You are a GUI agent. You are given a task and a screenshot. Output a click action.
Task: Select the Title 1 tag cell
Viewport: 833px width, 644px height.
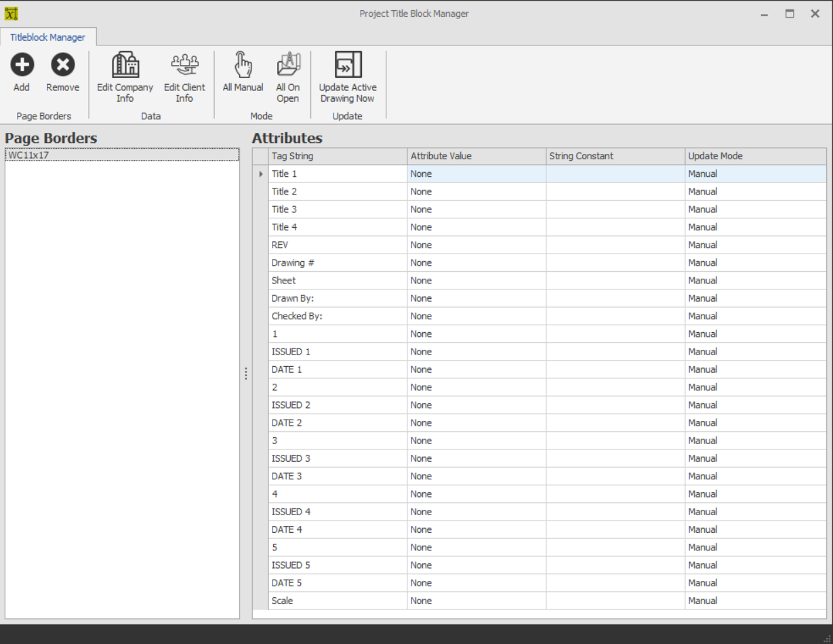[338, 174]
